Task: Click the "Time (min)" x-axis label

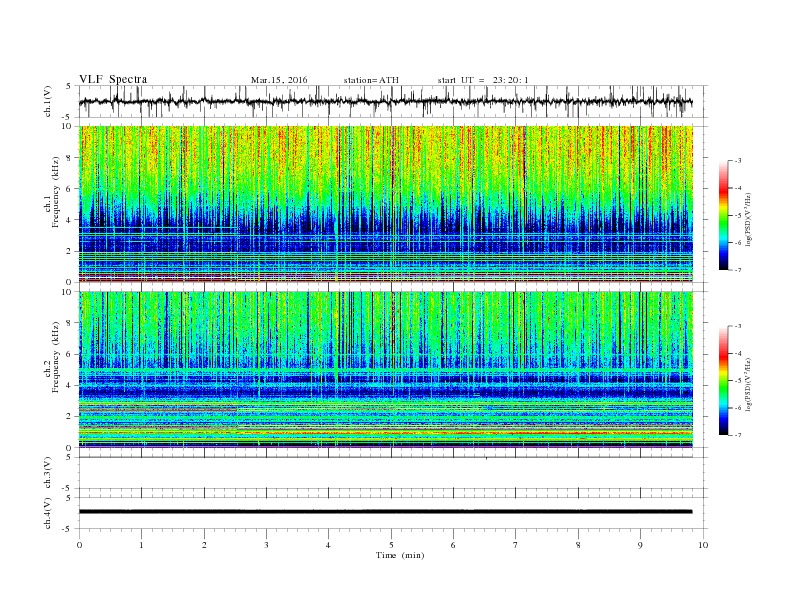Action: 400,555
